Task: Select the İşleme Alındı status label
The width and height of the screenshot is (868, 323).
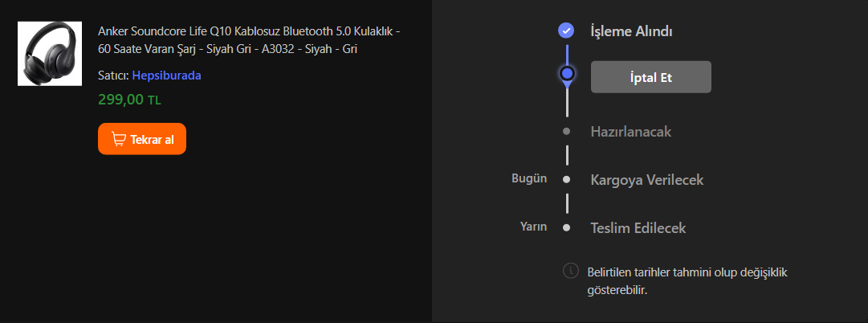Action: [x=631, y=32]
